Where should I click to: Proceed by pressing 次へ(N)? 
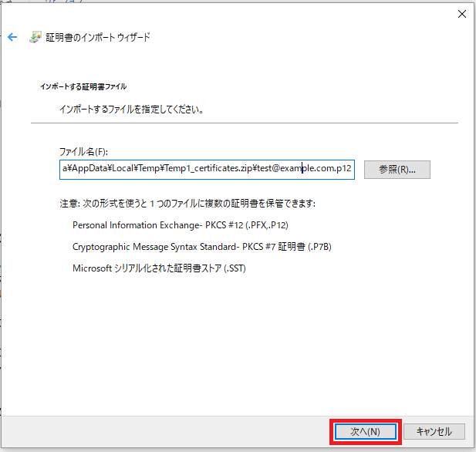click(x=365, y=431)
